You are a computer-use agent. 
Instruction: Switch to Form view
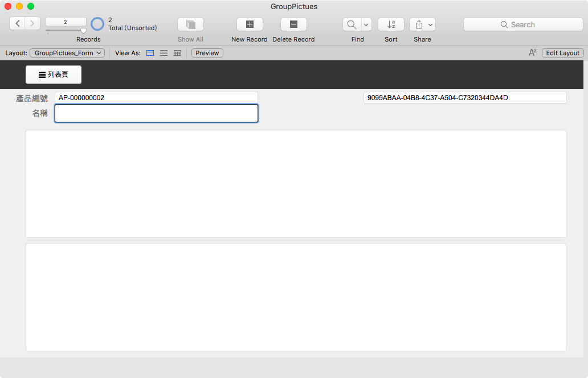(x=150, y=53)
